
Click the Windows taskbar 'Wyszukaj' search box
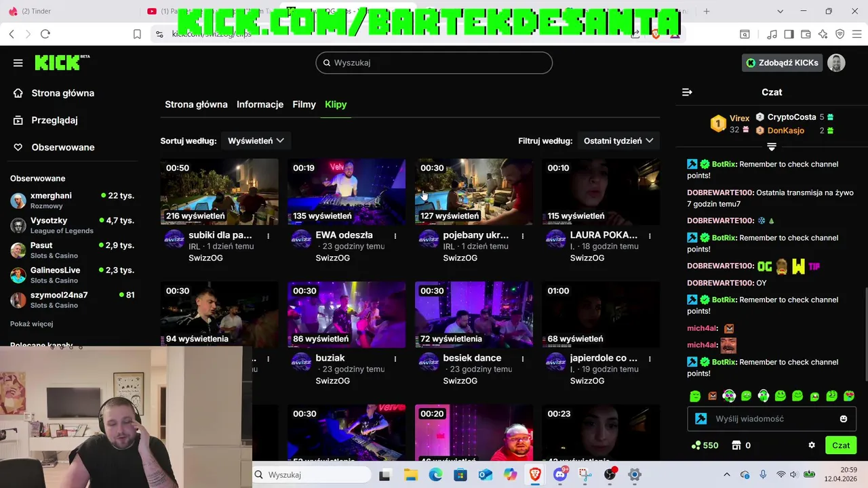tap(312, 474)
